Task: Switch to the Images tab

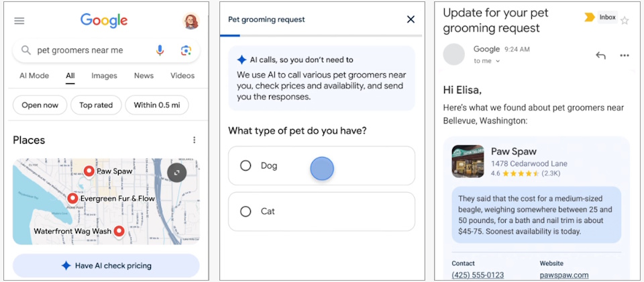Action: pos(105,76)
